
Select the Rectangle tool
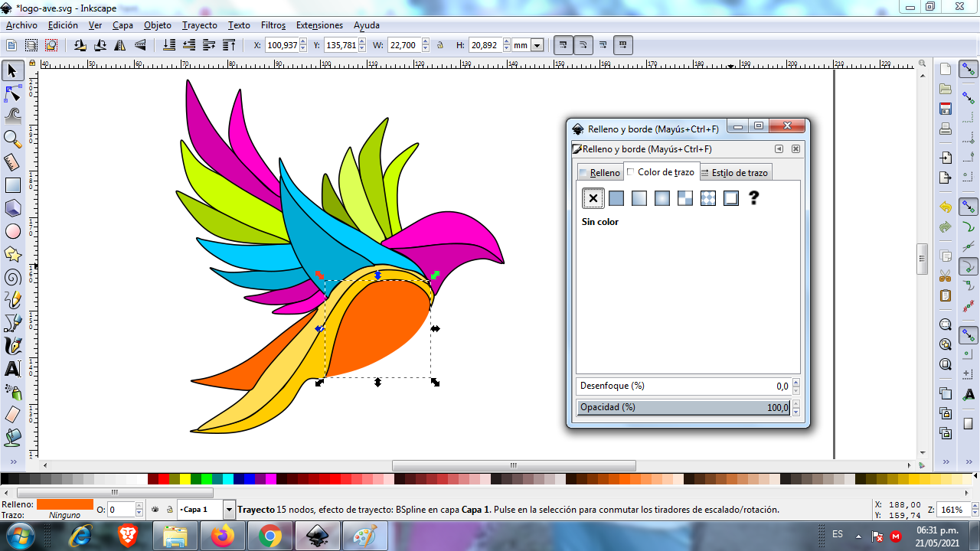pos(12,184)
